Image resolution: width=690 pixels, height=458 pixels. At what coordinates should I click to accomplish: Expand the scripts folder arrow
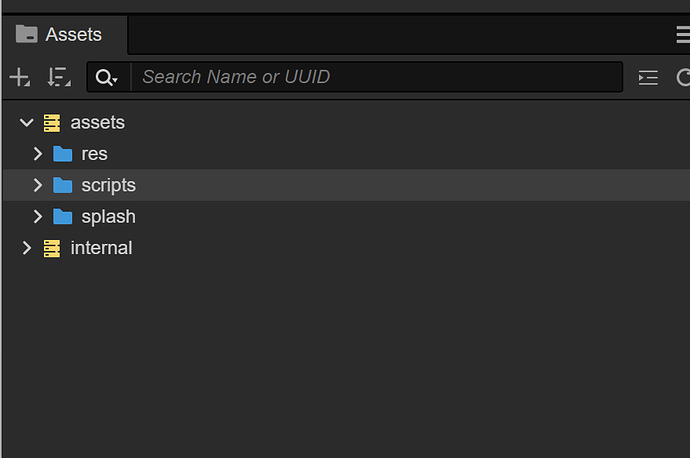(x=38, y=185)
